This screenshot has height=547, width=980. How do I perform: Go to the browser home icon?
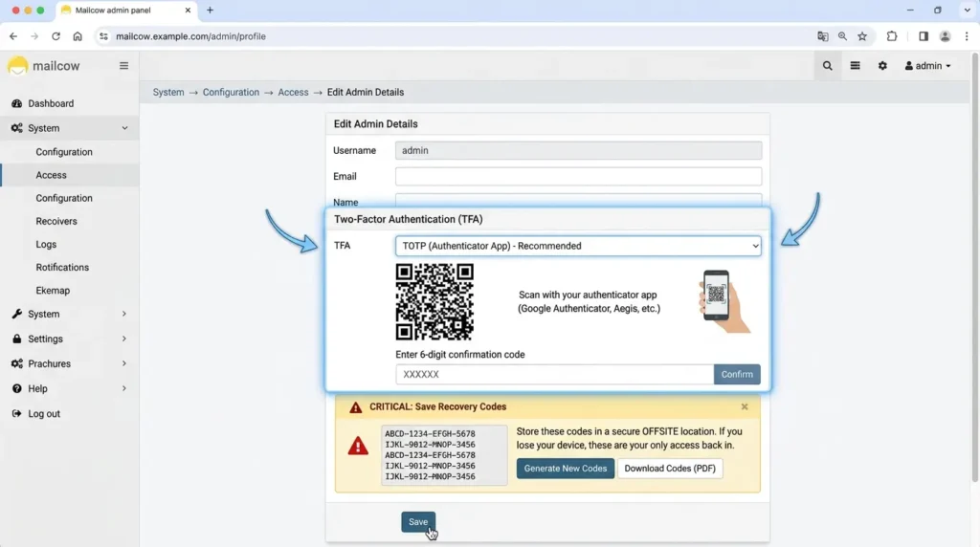pyautogui.click(x=78, y=36)
